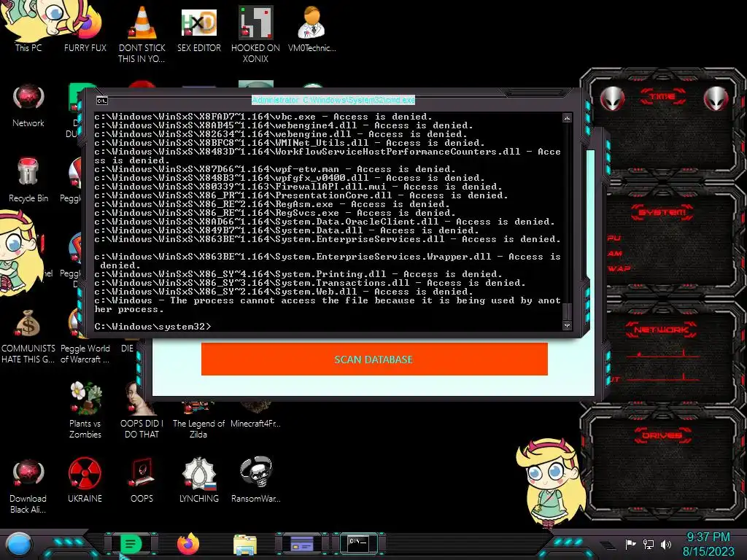Click the volume speaker tray icon
747x560 pixels.
tap(666, 544)
